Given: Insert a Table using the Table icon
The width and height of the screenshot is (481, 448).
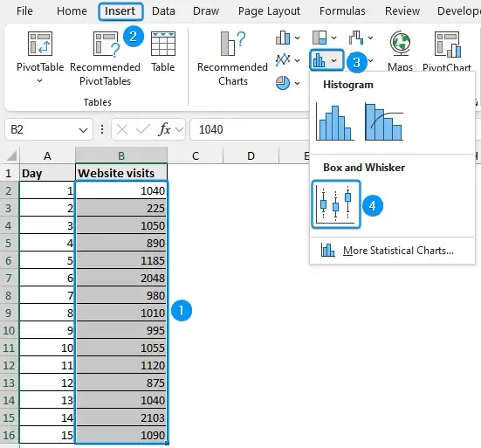Looking at the screenshot, I should click(x=163, y=44).
